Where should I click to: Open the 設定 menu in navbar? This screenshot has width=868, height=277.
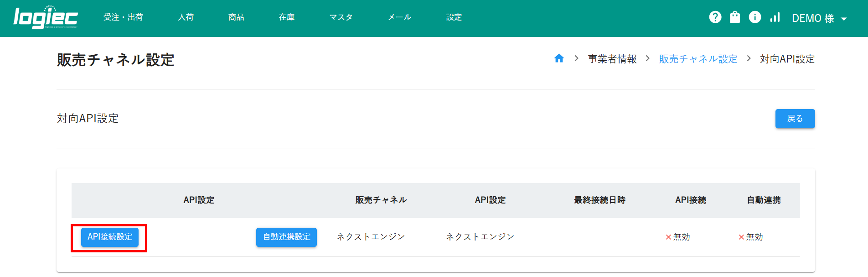(x=454, y=17)
